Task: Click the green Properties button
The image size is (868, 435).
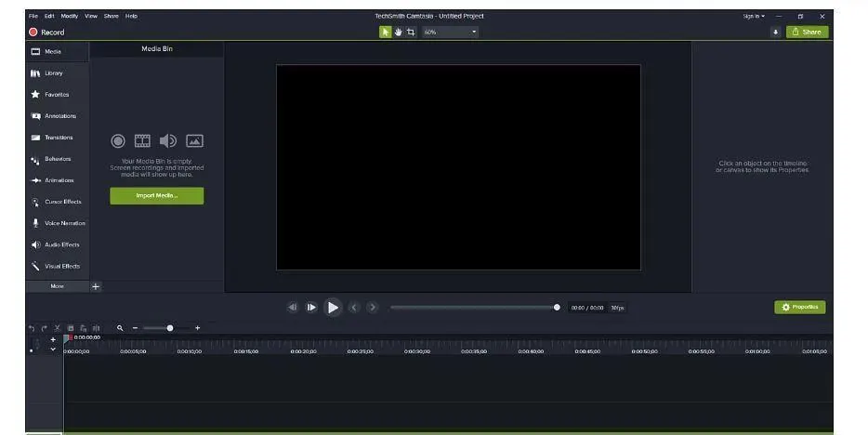Action: (800, 307)
